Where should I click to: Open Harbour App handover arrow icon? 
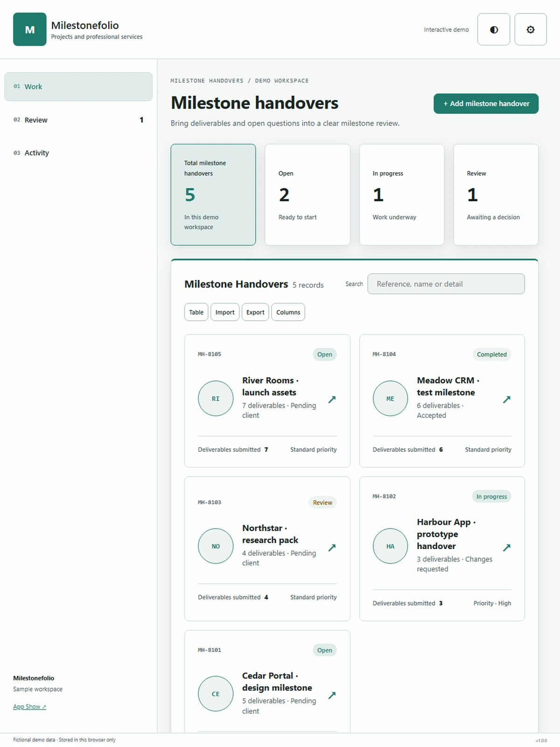(x=506, y=547)
